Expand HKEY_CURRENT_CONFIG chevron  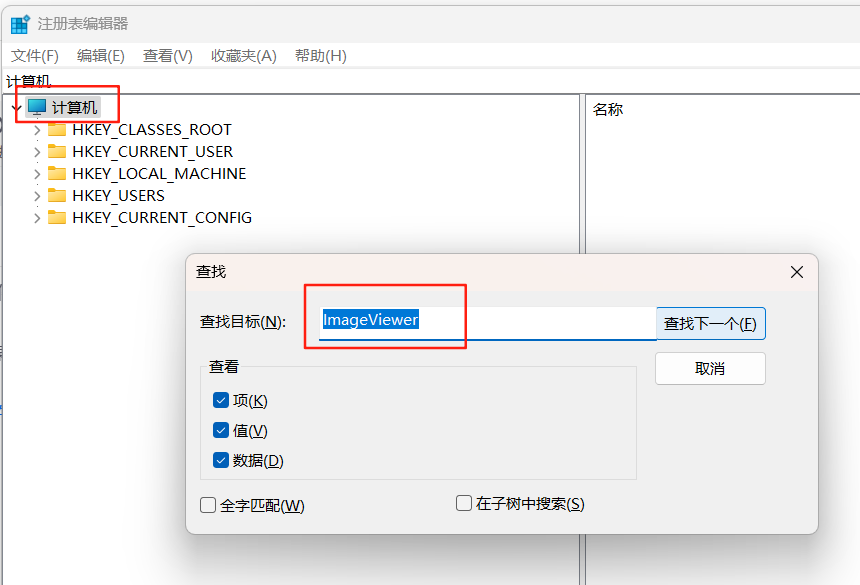pyautogui.click(x=37, y=218)
